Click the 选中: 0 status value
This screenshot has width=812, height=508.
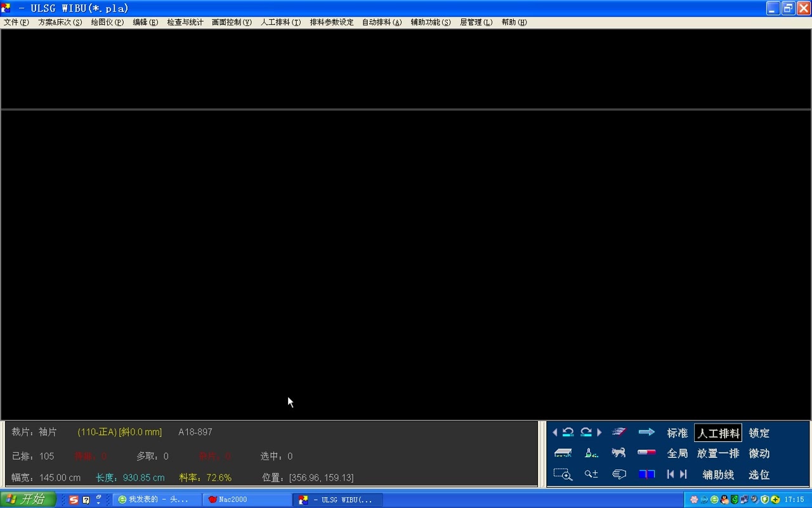click(276, 456)
